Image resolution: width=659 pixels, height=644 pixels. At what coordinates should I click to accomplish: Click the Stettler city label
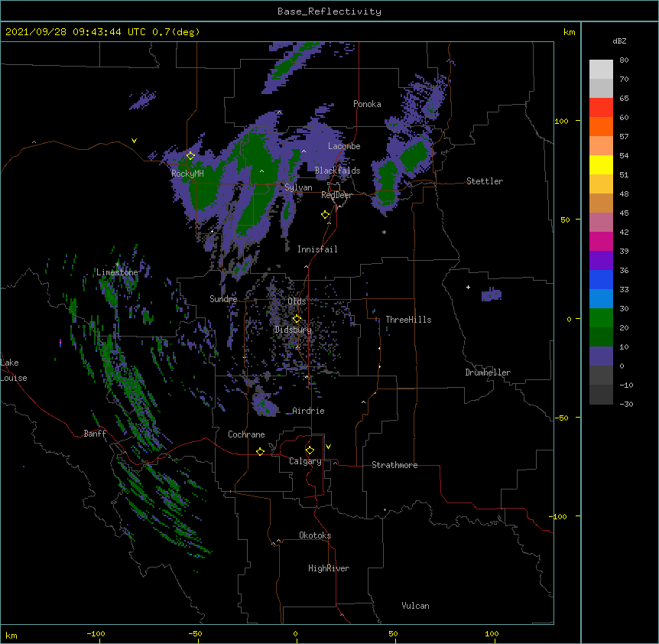click(485, 181)
